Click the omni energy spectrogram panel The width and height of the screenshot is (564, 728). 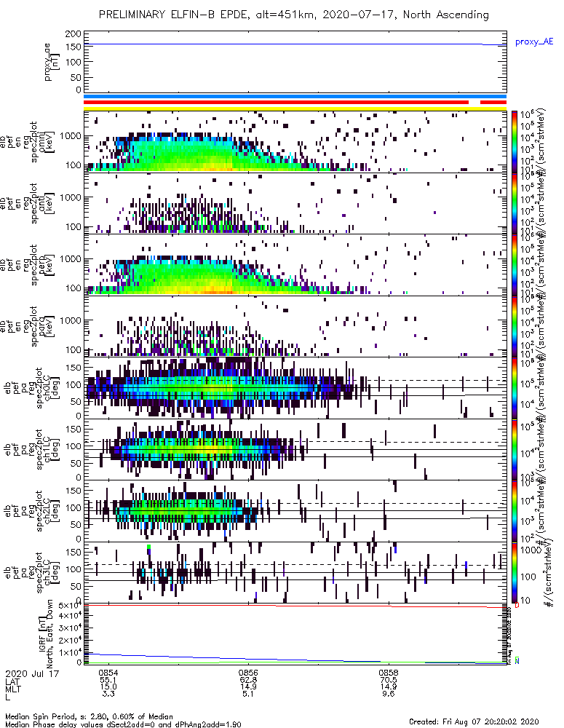pos(295,142)
